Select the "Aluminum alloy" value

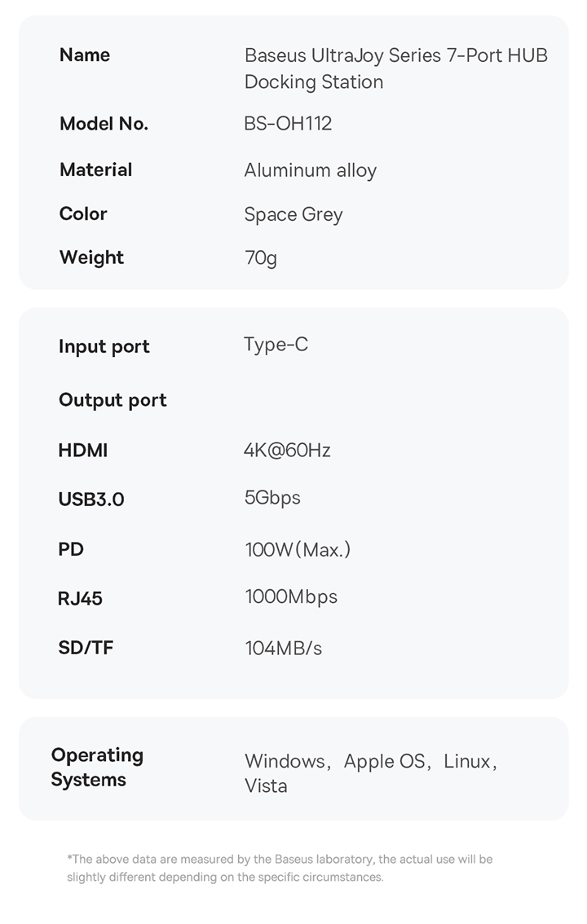pos(310,170)
